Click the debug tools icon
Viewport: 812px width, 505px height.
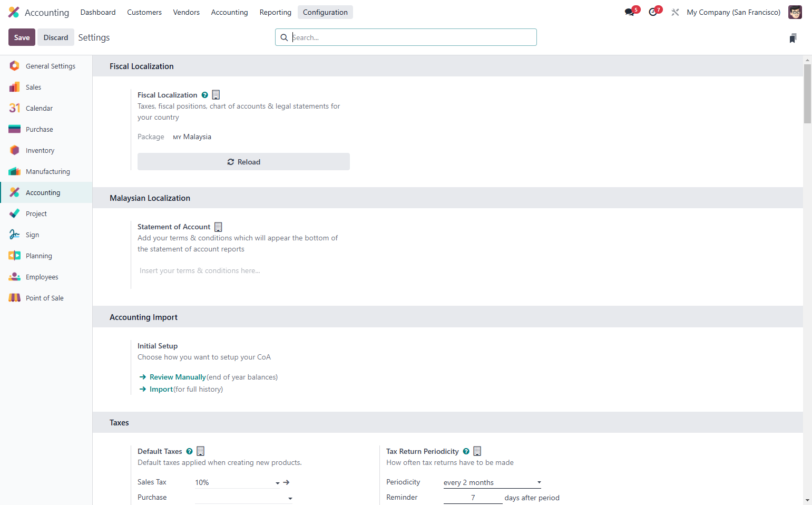pos(675,12)
